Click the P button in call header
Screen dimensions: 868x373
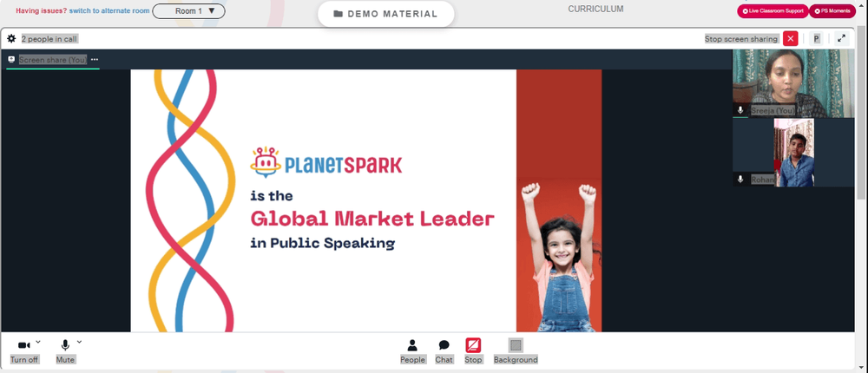(x=816, y=39)
